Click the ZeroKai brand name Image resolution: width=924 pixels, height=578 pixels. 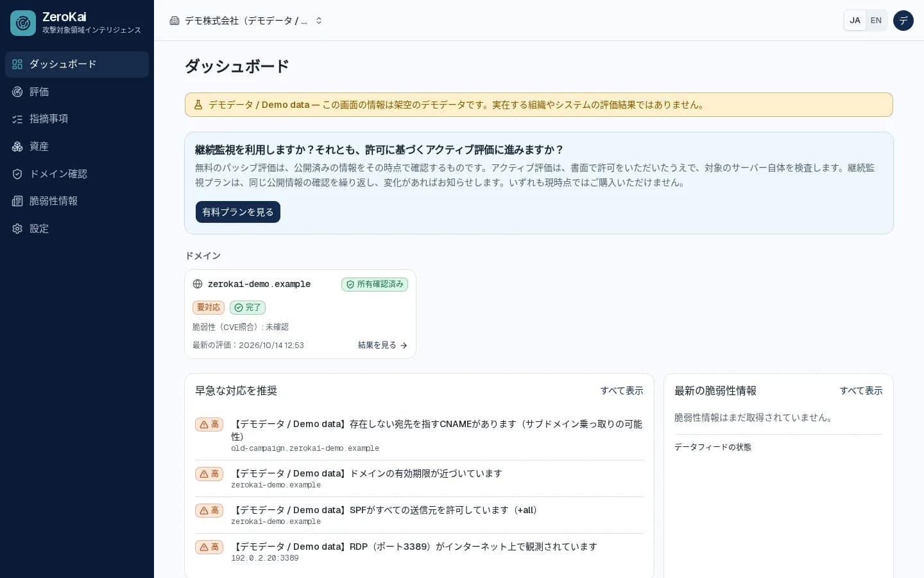tap(64, 17)
